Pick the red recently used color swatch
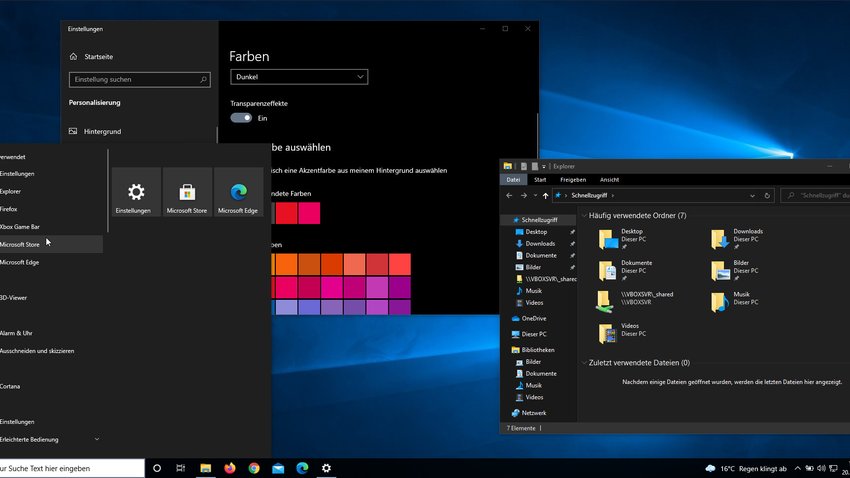This screenshot has height=478, width=850. [287, 213]
